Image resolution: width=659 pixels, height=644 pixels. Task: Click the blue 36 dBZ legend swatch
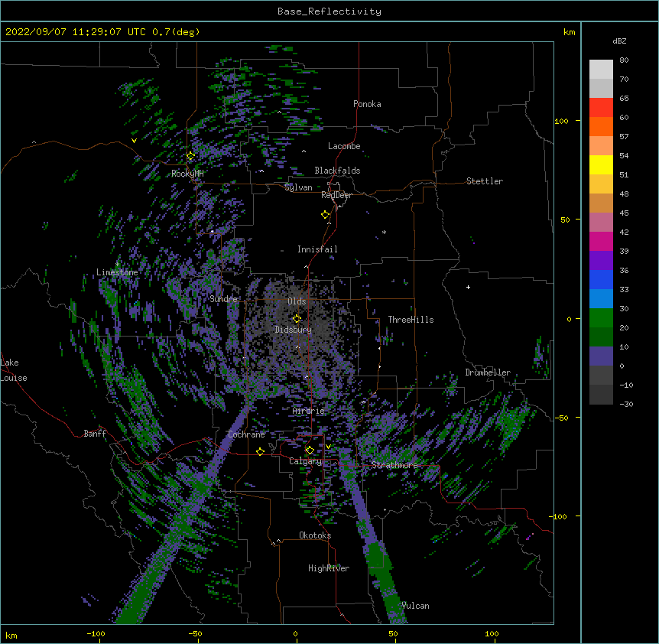(601, 279)
